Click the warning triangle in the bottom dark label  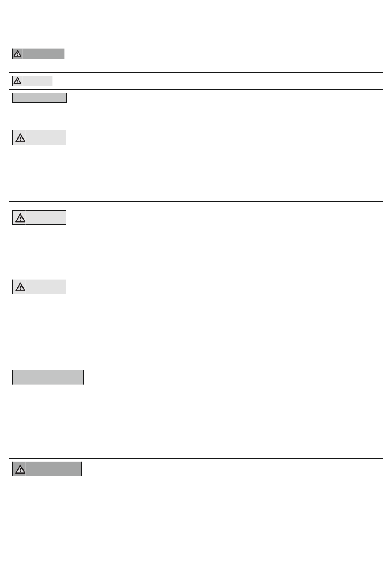click(x=20, y=469)
